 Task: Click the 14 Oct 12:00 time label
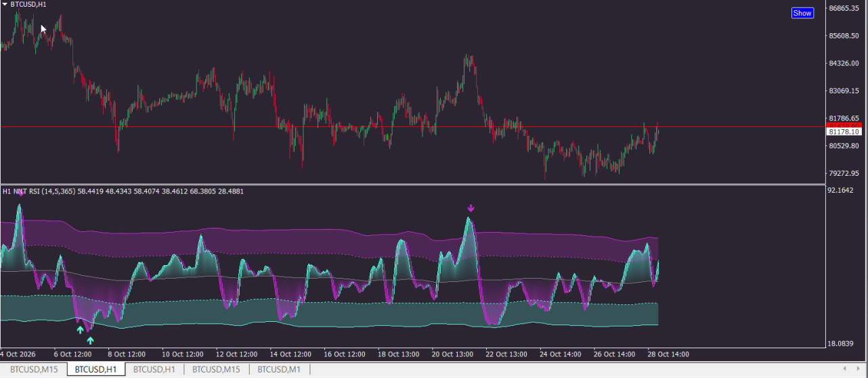click(290, 354)
